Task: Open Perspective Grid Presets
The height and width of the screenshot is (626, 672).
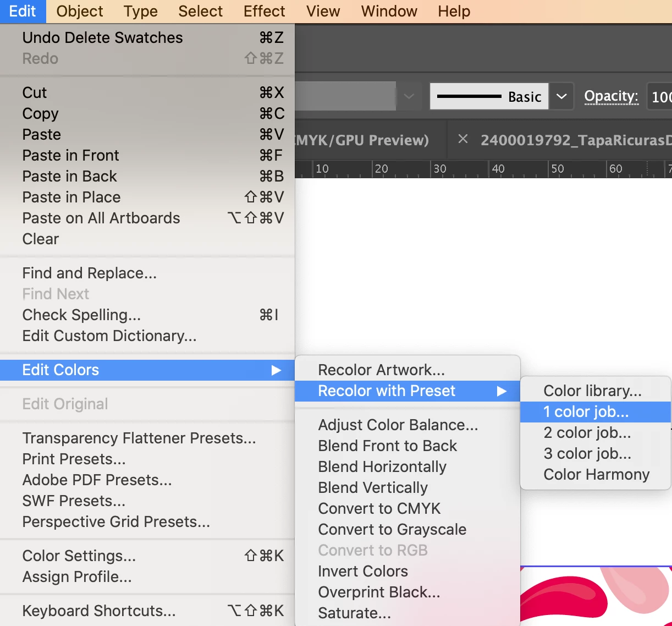Action: (x=147, y=521)
